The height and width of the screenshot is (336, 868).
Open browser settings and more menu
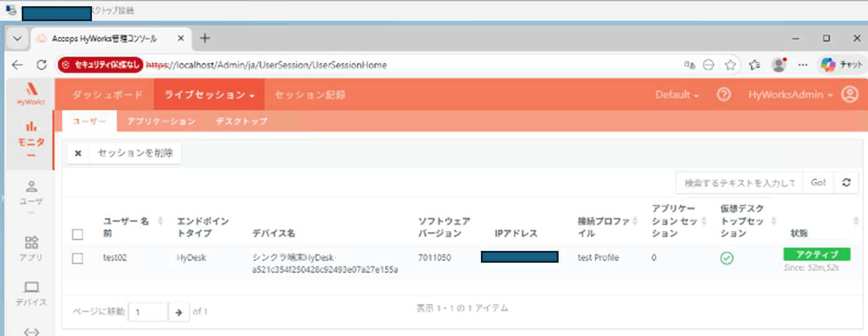(803, 65)
